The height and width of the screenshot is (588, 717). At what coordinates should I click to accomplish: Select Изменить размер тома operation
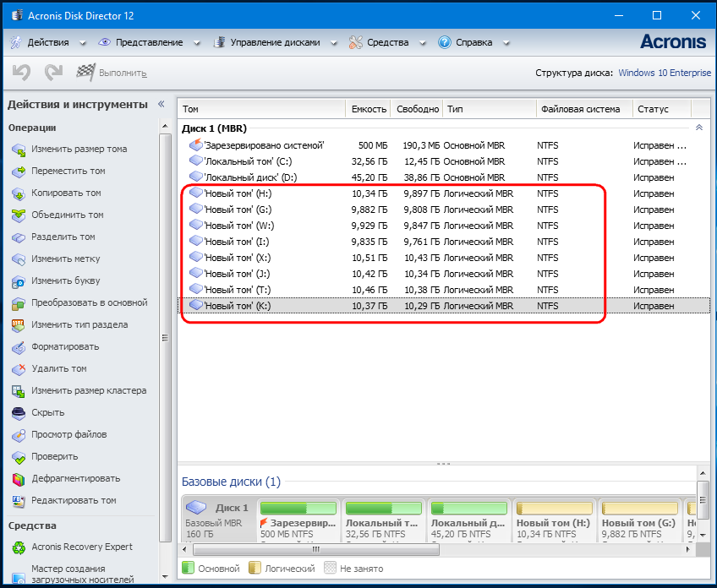click(x=79, y=149)
